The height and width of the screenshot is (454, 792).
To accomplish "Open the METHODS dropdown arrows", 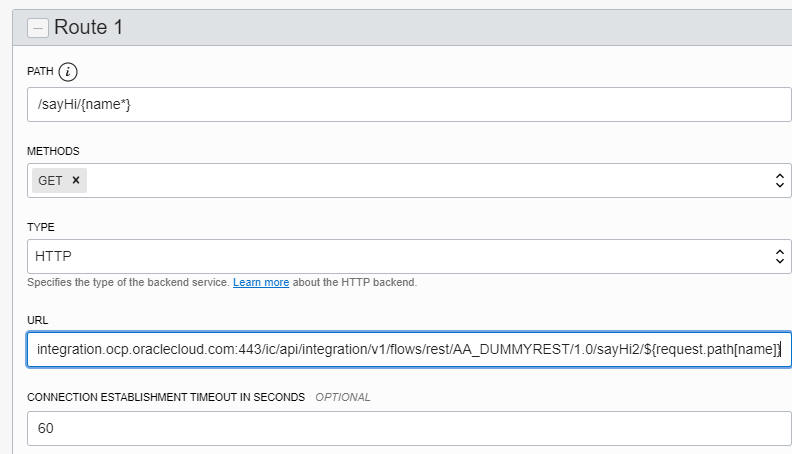I will pyautogui.click(x=779, y=180).
